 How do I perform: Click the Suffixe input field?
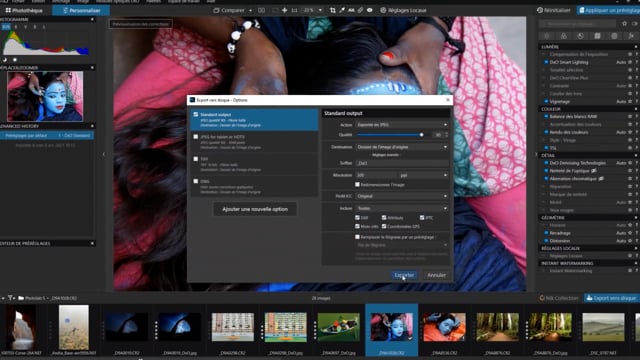402,163
